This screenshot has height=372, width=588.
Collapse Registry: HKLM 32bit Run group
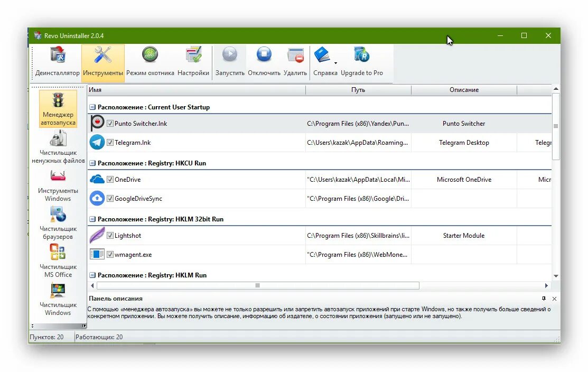[92, 219]
